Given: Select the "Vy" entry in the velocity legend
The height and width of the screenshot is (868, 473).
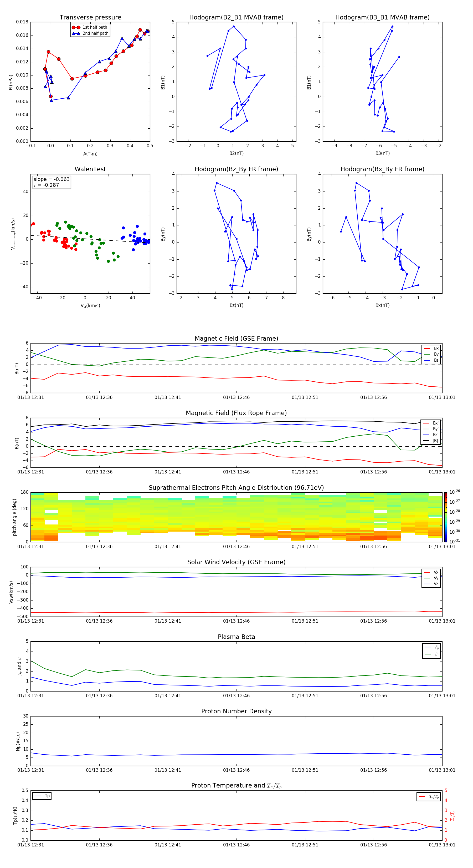Looking at the screenshot, I should 431,578.
